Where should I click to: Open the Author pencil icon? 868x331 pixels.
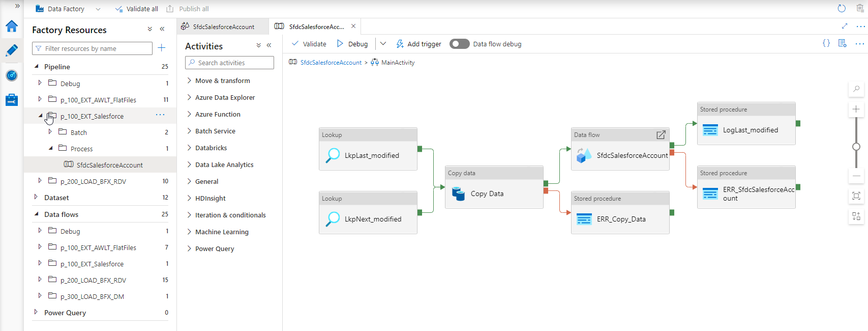pos(12,50)
